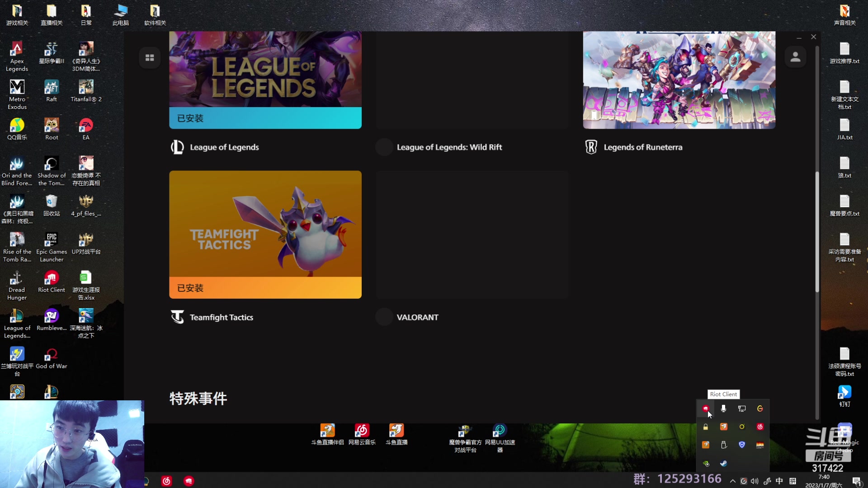Click League of Legends: Wild Rift title
The height and width of the screenshot is (488, 868).
(x=449, y=147)
